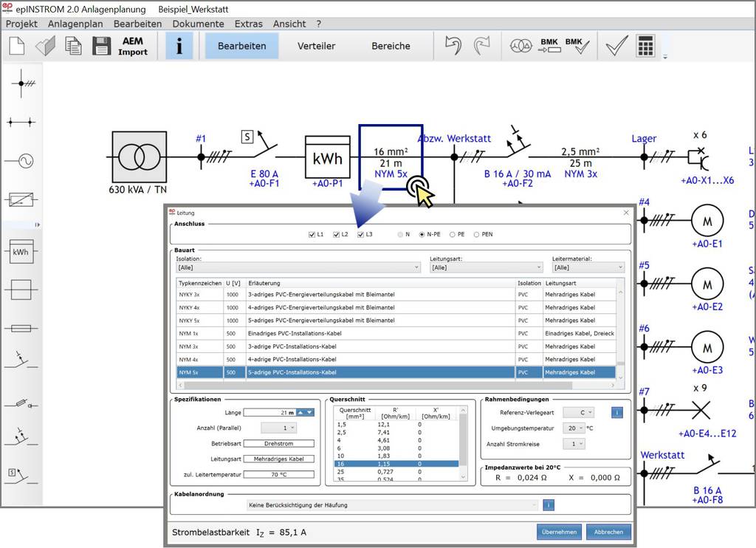Select the line segment tool in sidebar
756x548 pixels.
21,122
